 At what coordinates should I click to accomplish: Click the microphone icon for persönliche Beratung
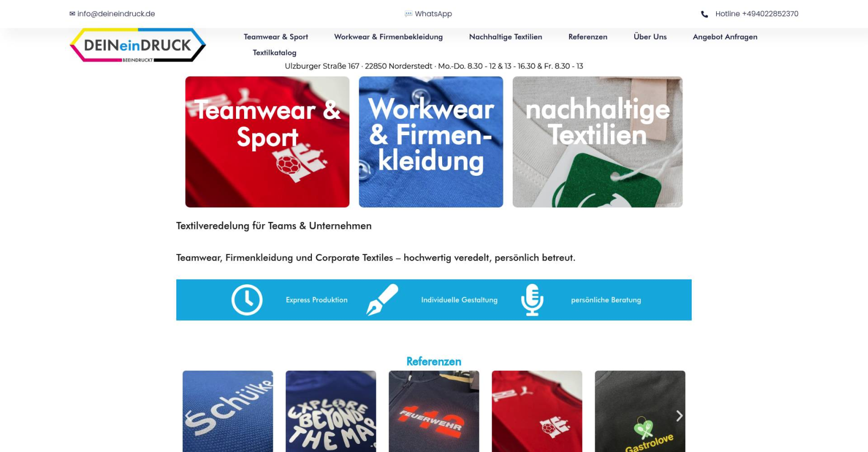[x=532, y=300]
